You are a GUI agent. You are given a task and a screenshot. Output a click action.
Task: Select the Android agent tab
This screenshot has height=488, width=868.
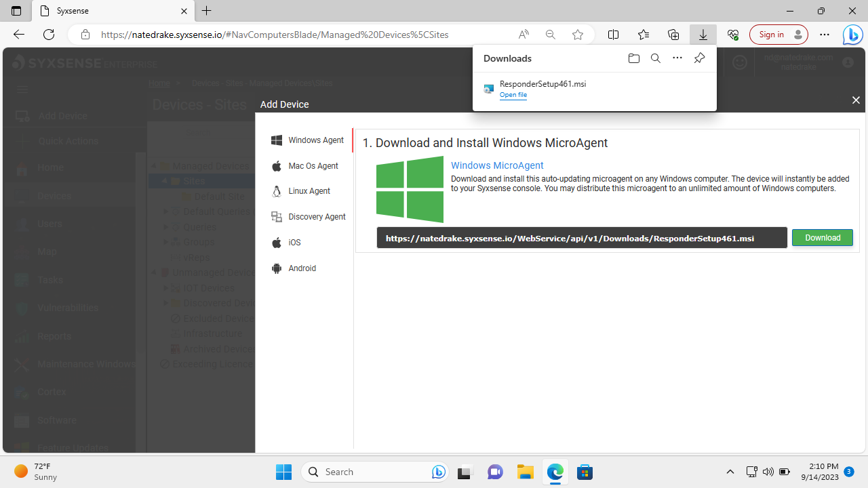tap(293, 268)
